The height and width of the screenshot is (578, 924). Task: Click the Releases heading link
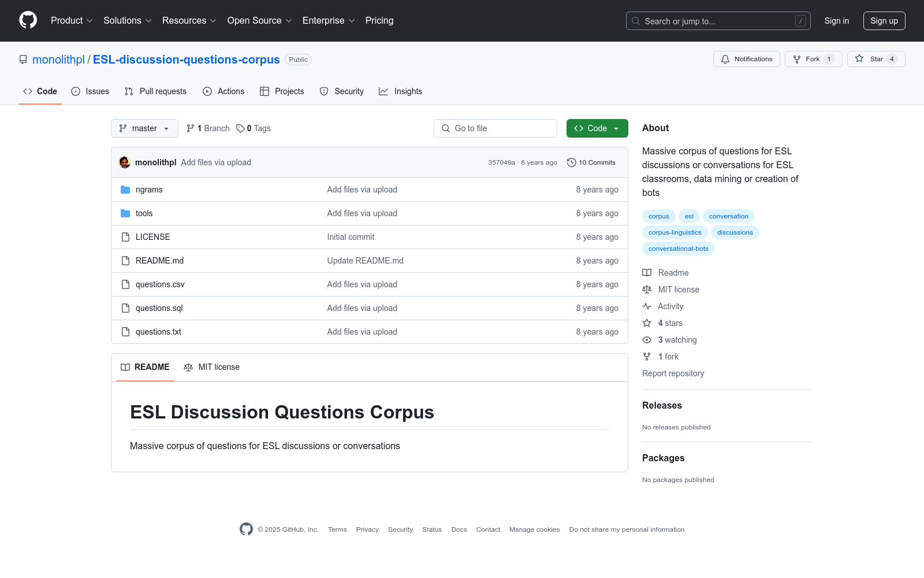click(662, 406)
